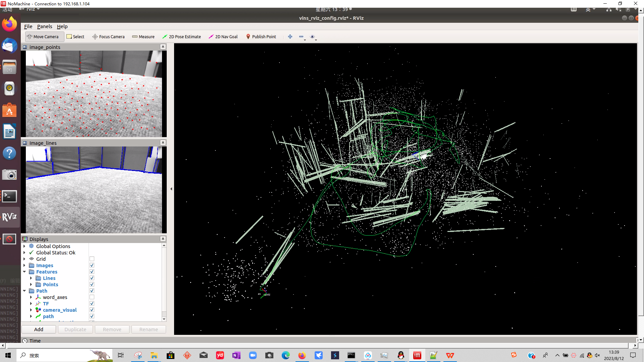644x362 pixels.
Task: Activate the Focus Camera tool
Action: point(108,37)
